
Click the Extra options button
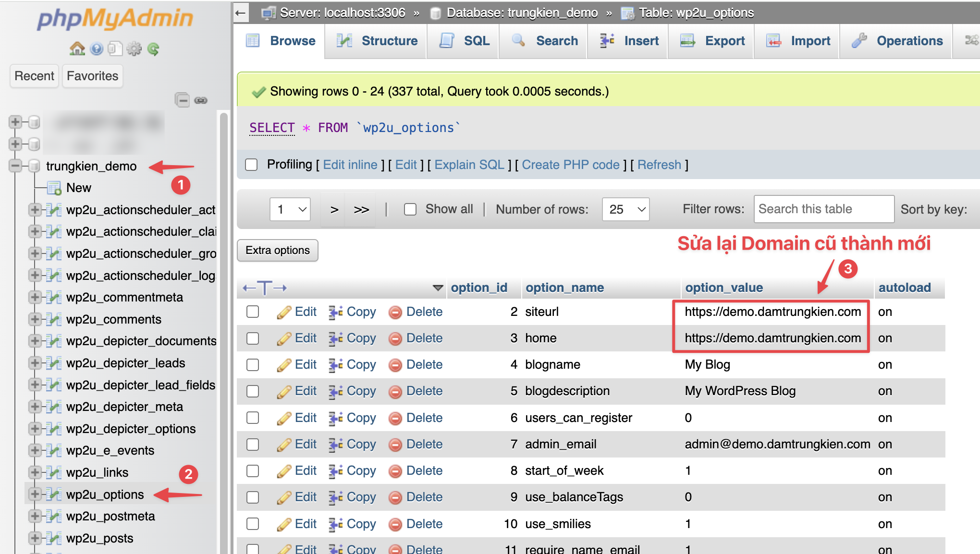278,251
